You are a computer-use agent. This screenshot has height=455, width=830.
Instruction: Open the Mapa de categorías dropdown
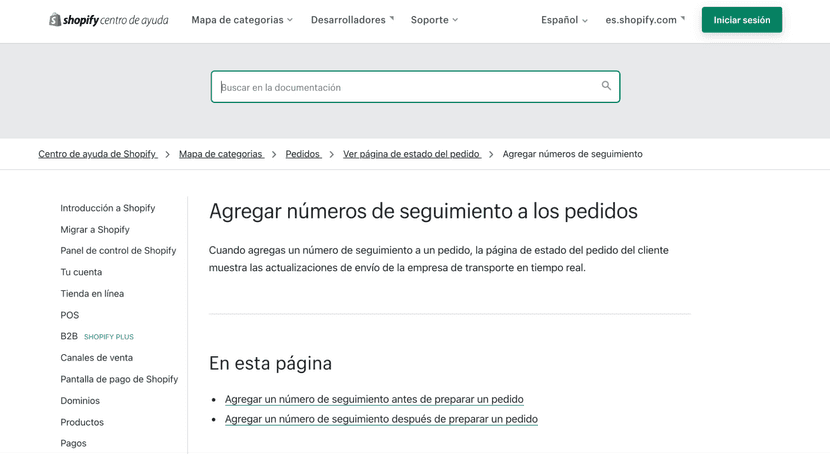coord(242,20)
